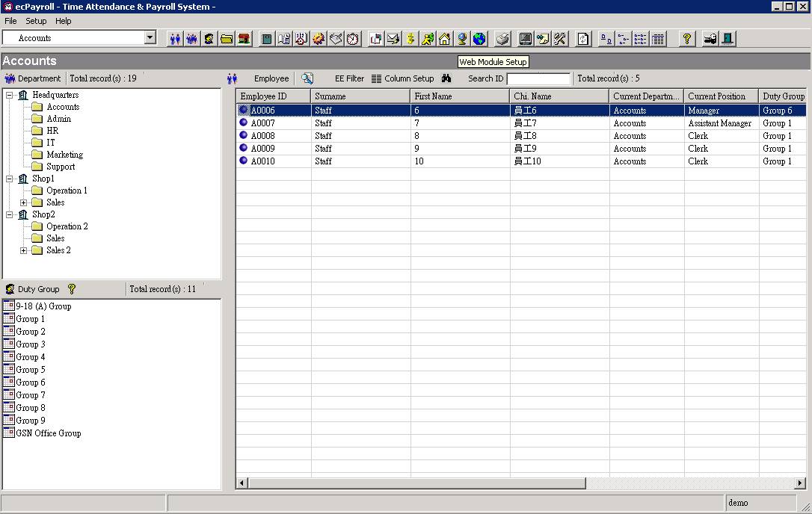Click the Assistant Manager position cell

(720, 123)
